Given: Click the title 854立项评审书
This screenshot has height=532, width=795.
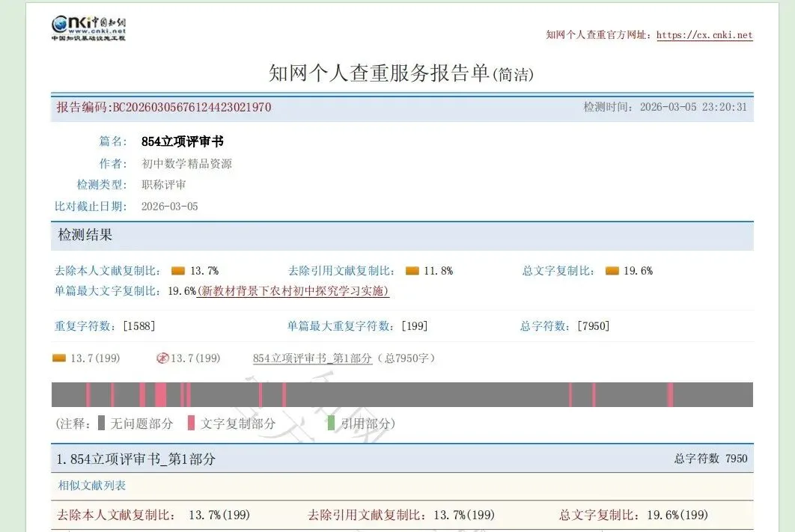Looking at the screenshot, I should [x=183, y=141].
